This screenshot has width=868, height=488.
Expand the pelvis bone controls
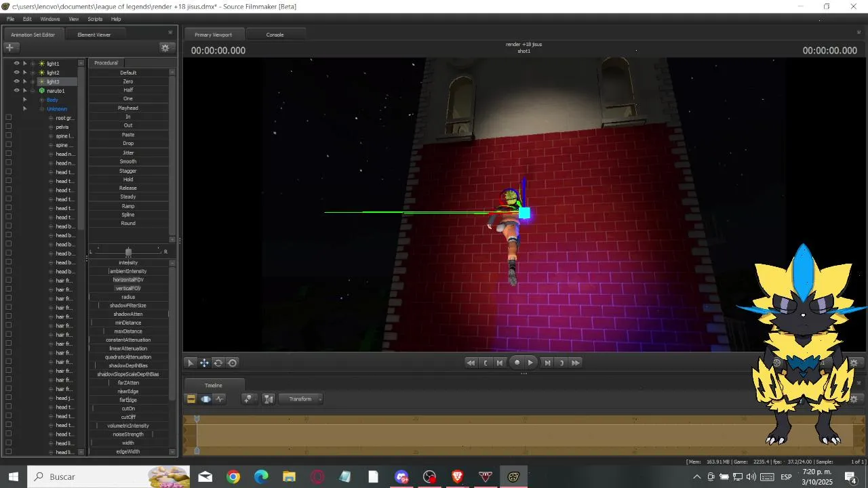pos(50,127)
